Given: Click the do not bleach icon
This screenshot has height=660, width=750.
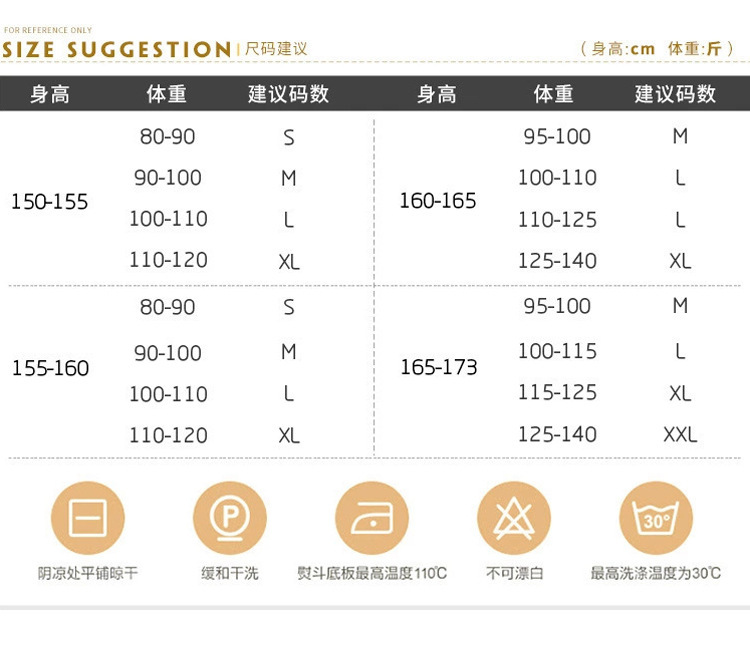Looking at the screenshot, I should click(514, 518).
